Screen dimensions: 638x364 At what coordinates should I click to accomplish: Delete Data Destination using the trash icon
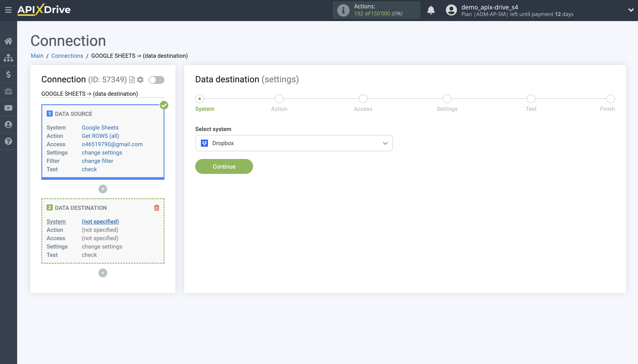[x=157, y=207]
